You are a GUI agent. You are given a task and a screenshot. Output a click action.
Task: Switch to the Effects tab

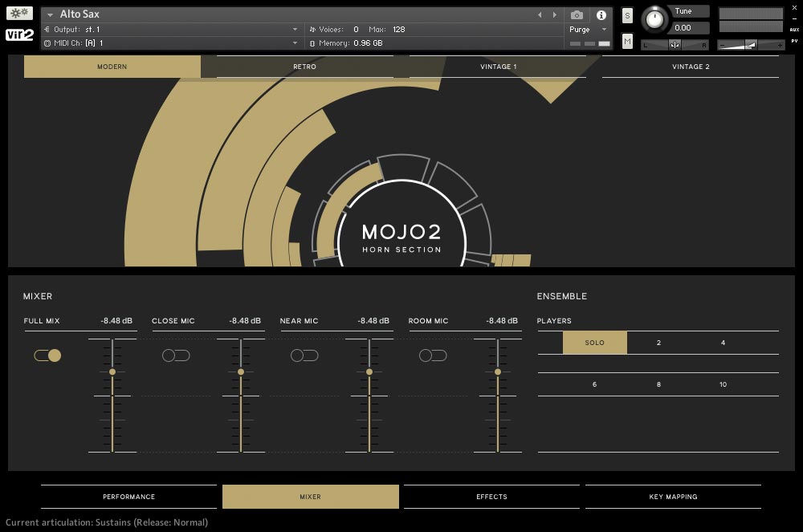click(491, 496)
